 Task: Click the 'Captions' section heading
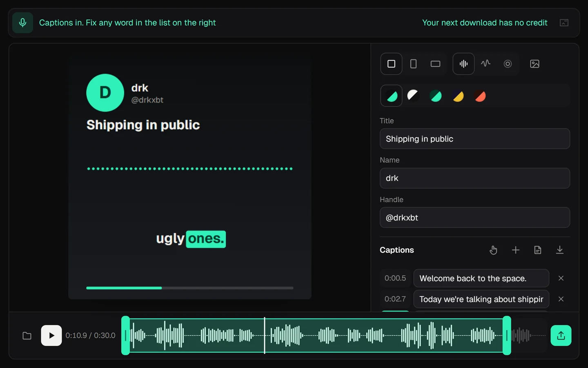[397, 250]
